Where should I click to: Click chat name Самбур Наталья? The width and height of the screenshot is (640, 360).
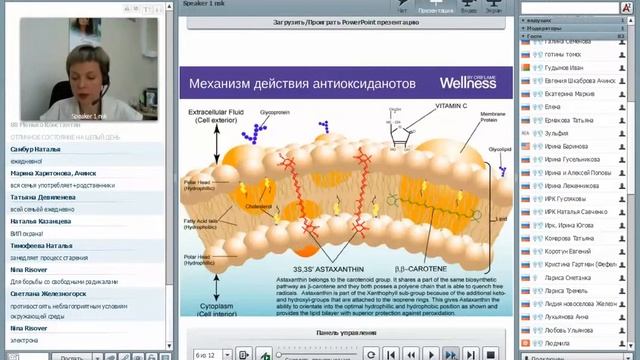click(35, 149)
